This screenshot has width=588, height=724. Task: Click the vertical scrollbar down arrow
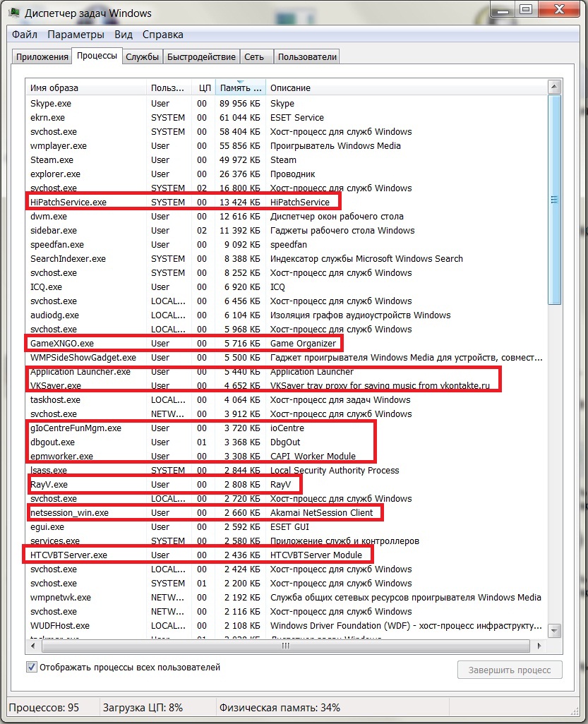554,631
